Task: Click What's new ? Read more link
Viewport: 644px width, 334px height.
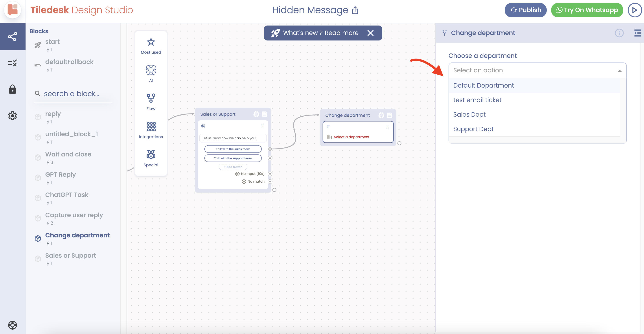Action: pyautogui.click(x=320, y=33)
